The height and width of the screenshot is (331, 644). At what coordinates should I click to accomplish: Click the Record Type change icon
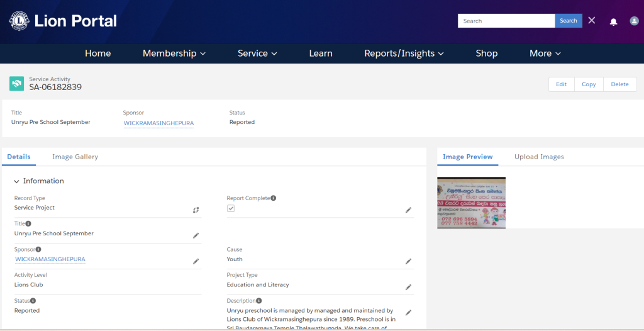[x=196, y=210]
